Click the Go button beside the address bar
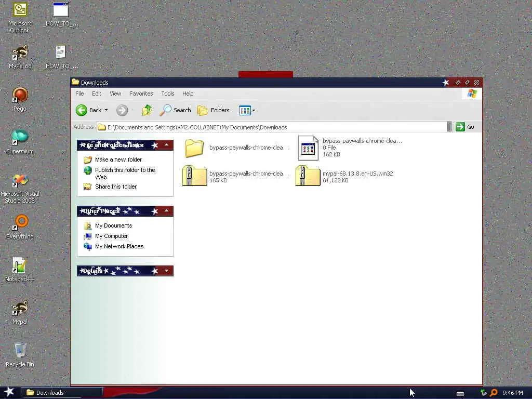This screenshot has height=399, width=532. pos(465,127)
